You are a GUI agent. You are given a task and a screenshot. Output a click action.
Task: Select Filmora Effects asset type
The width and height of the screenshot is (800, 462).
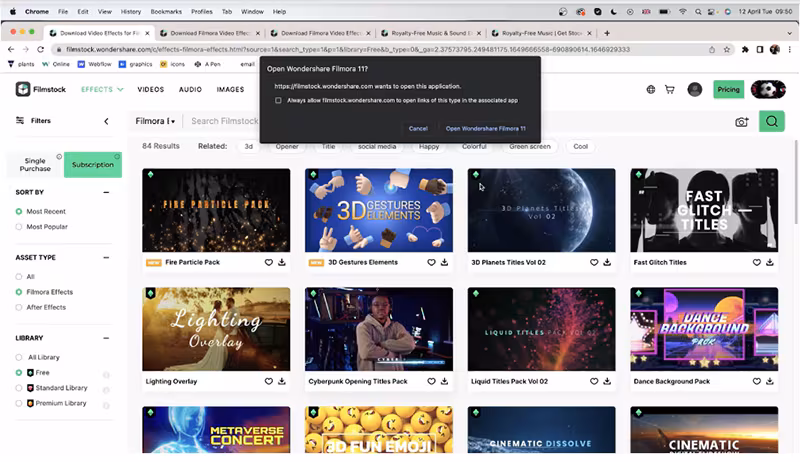tap(19, 292)
